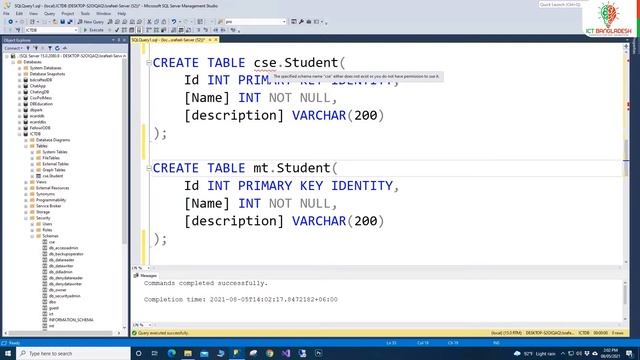Viewport: 640px width, 360px height.
Task: Click the Quick Launch search field
Action: tap(560, 4)
